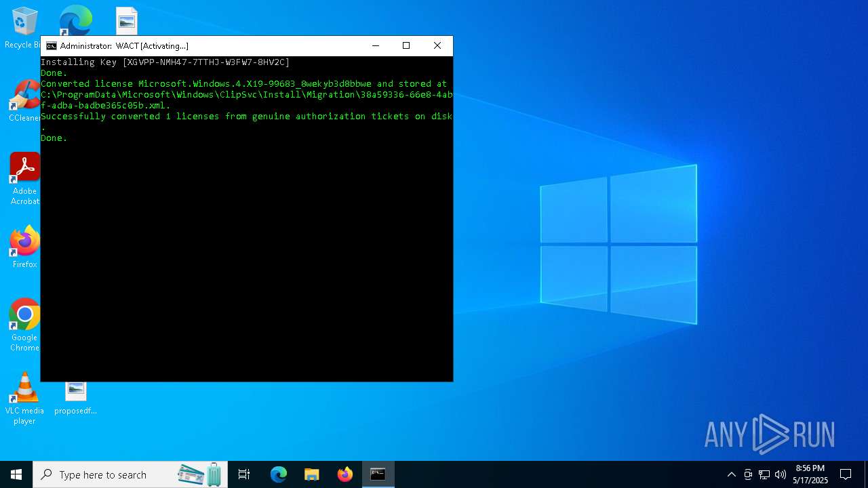Viewport: 868px width, 488px height.
Task: Click the 'Installing Key' line in console
Action: (x=165, y=62)
